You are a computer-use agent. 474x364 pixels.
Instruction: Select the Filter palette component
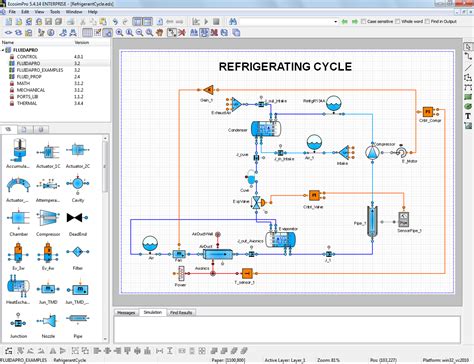(x=78, y=257)
